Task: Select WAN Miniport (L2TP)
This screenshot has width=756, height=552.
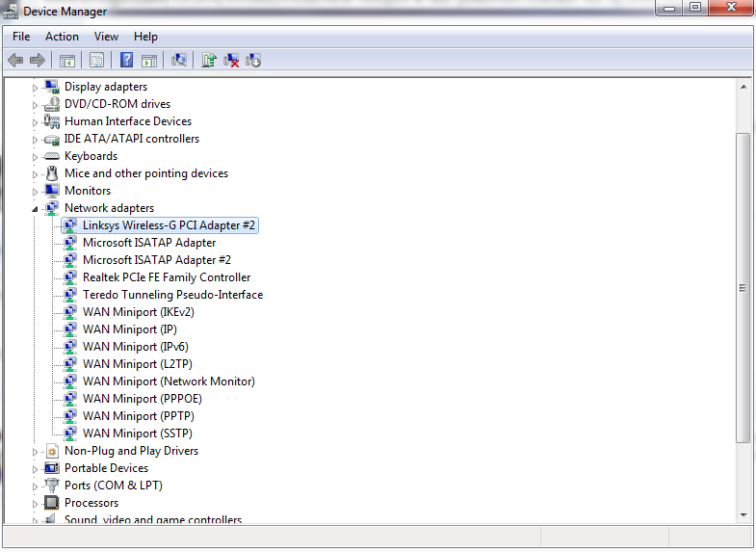Action: pyautogui.click(x=138, y=364)
